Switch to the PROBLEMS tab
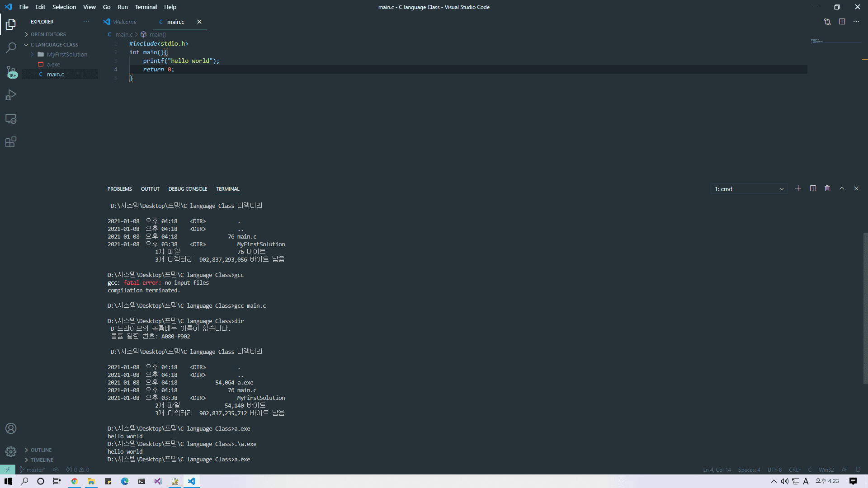The width and height of the screenshot is (868, 488). point(120,189)
